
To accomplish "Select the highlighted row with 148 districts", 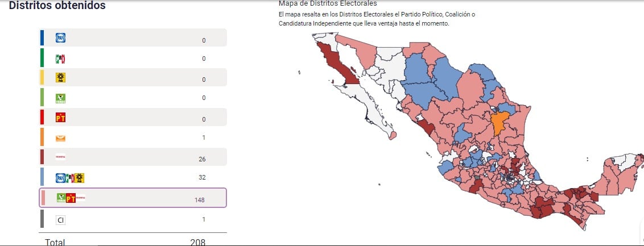I will pos(133,198).
